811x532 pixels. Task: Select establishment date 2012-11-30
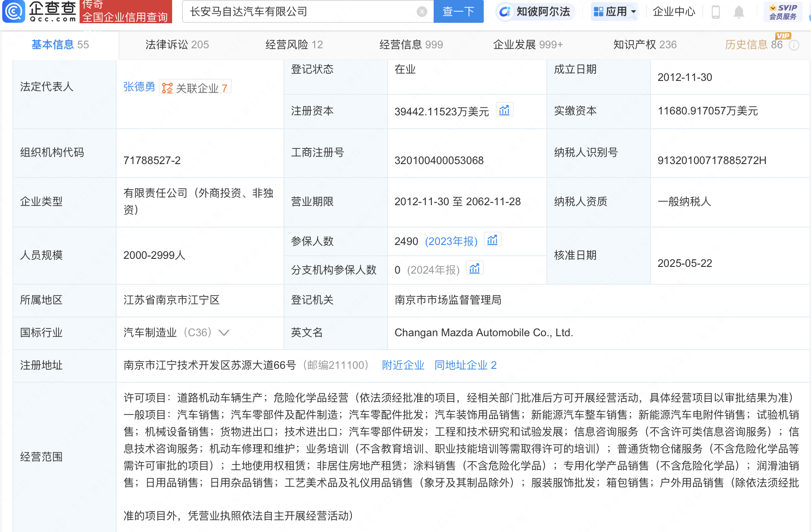[685, 77]
